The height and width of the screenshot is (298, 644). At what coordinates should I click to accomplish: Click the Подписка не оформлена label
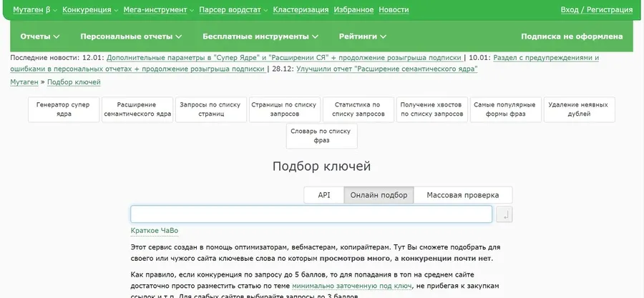pyautogui.click(x=572, y=36)
